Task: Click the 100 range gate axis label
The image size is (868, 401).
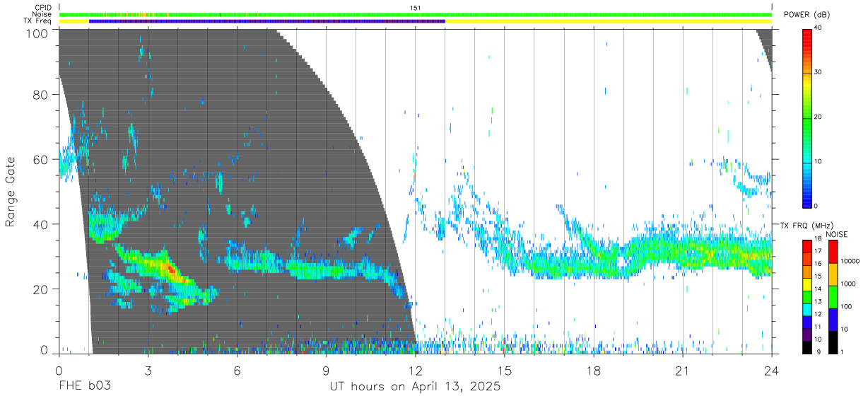Action: click(37, 33)
